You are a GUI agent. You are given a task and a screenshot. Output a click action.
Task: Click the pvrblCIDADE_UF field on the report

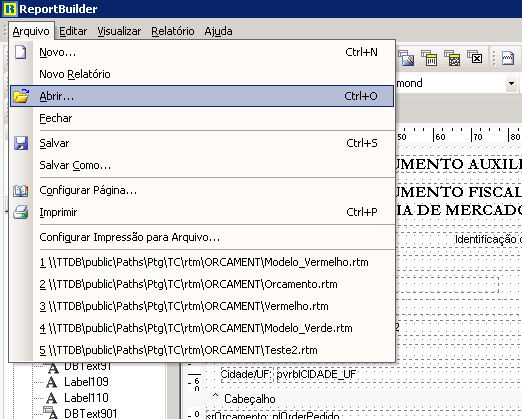point(316,374)
